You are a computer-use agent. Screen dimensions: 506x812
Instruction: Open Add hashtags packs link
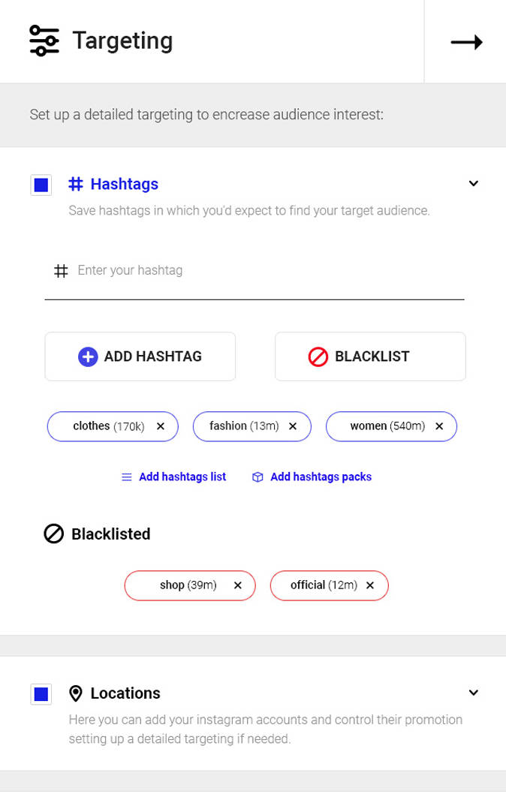pos(321,477)
